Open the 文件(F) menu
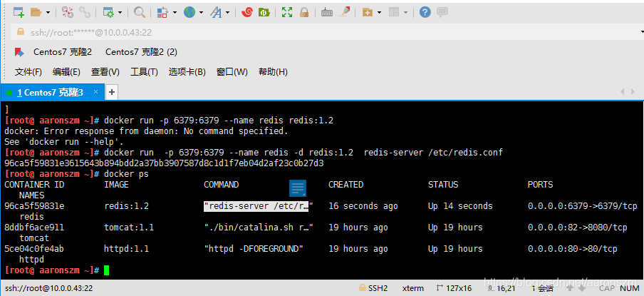This screenshot has height=296, width=644. [x=28, y=72]
